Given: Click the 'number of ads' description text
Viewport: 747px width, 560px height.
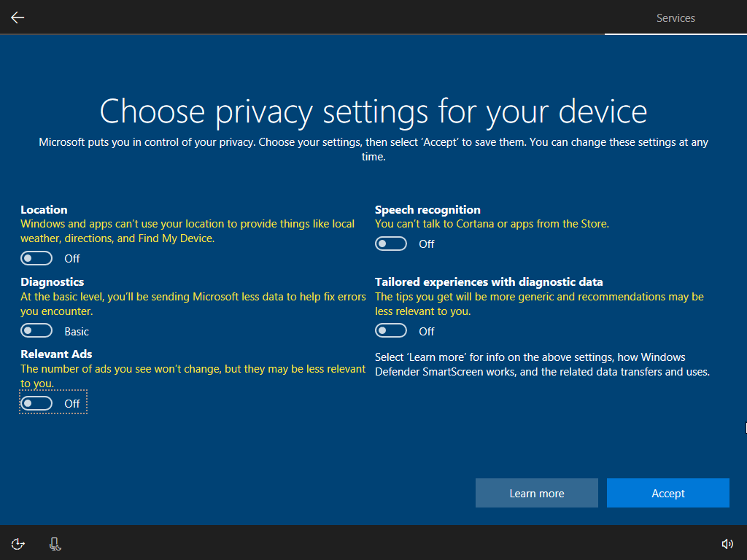Looking at the screenshot, I should (193, 376).
